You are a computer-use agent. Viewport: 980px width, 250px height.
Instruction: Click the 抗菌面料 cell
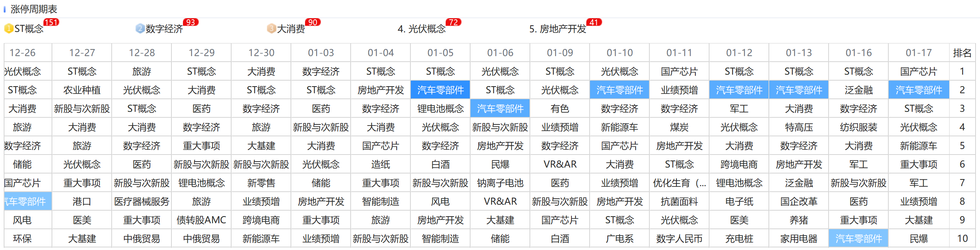(x=679, y=202)
